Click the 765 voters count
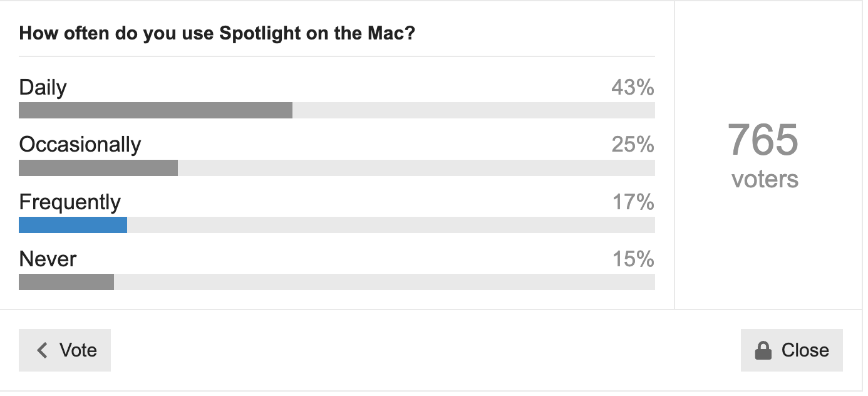This screenshot has height=396, width=868. tap(763, 140)
